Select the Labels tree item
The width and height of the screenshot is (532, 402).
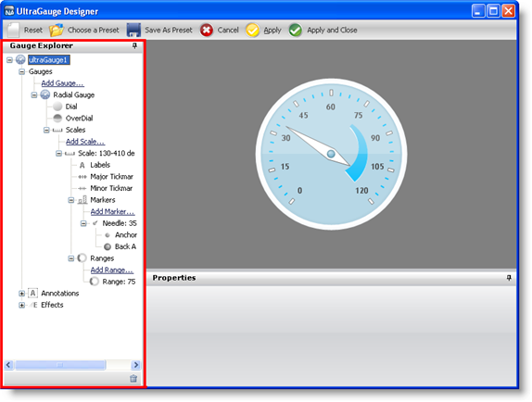pyautogui.click(x=100, y=165)
